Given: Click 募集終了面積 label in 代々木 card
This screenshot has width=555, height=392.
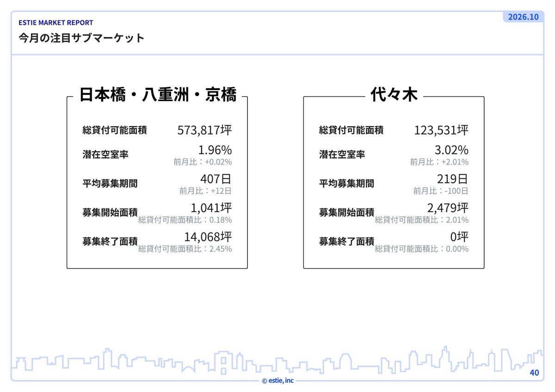Looking at the screenshot, I should (x=347, y=241).
